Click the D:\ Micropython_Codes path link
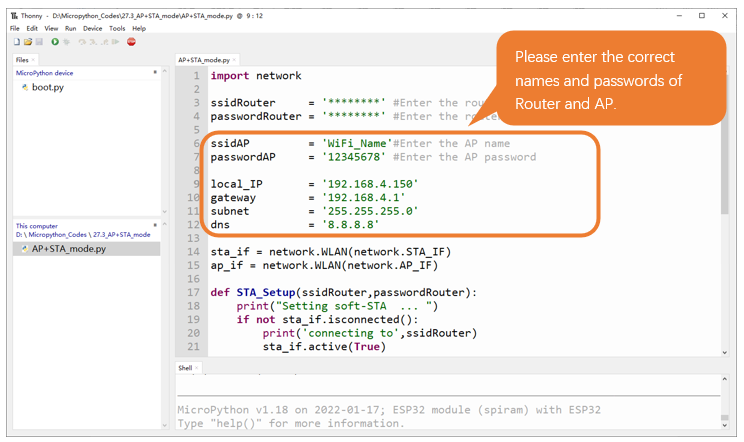Viewport: 744px width, 442px height. coord(51,235)
